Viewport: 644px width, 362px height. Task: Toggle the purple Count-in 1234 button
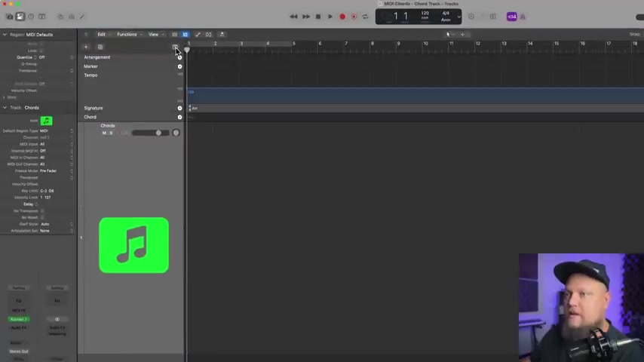(511, 17)
